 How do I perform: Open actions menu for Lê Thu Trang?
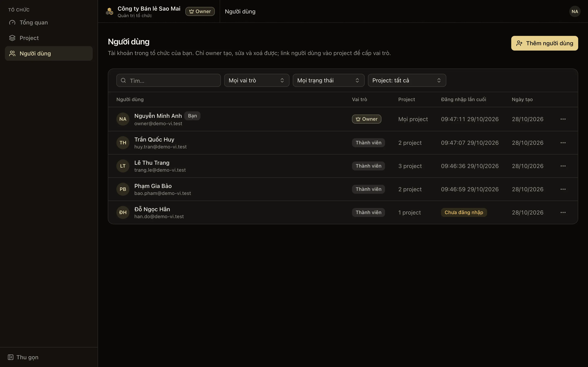tap(563, 166)
